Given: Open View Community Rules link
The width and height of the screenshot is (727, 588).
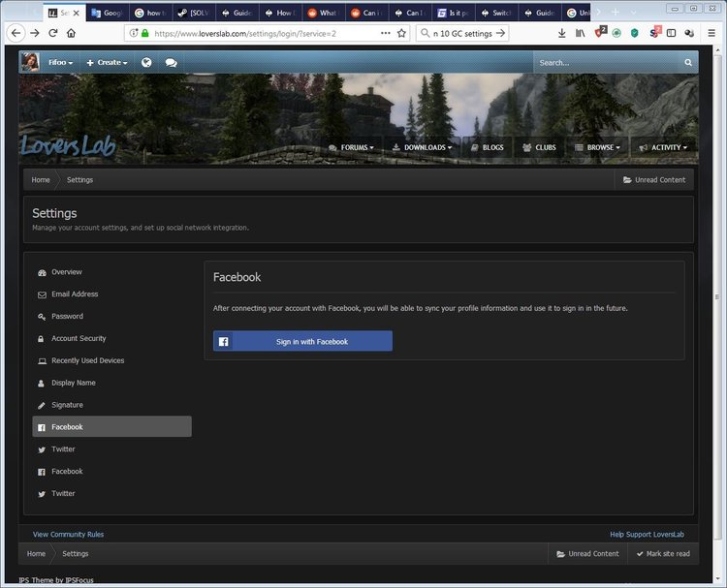Looking at the screenshot, I should click(x=68, y=535).
